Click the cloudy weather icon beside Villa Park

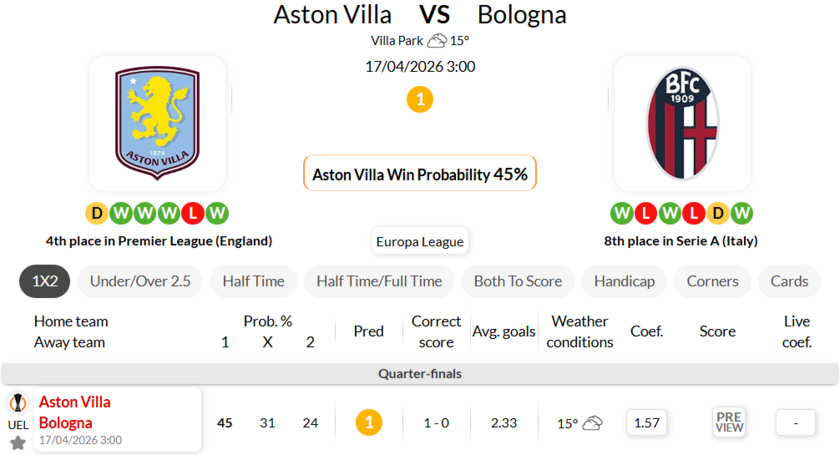point(437,41)
